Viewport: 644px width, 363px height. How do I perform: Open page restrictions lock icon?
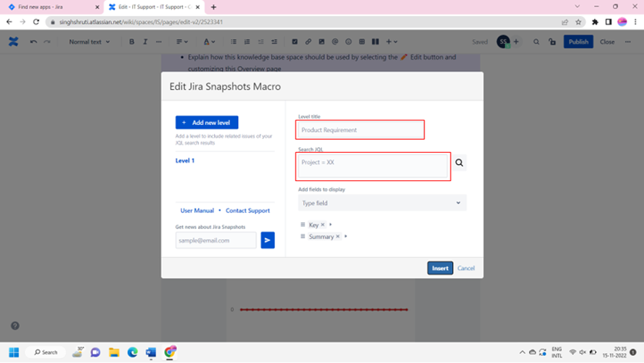click(x=553, y=41)
